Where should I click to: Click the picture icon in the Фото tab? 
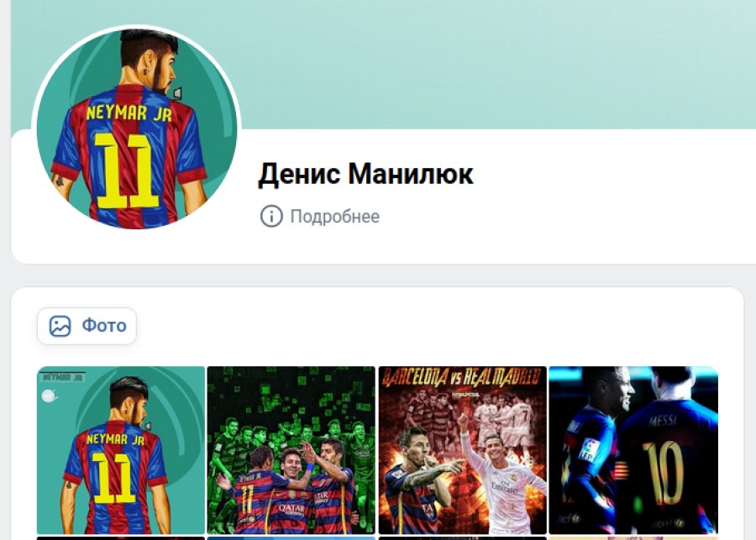pos(60,327)
